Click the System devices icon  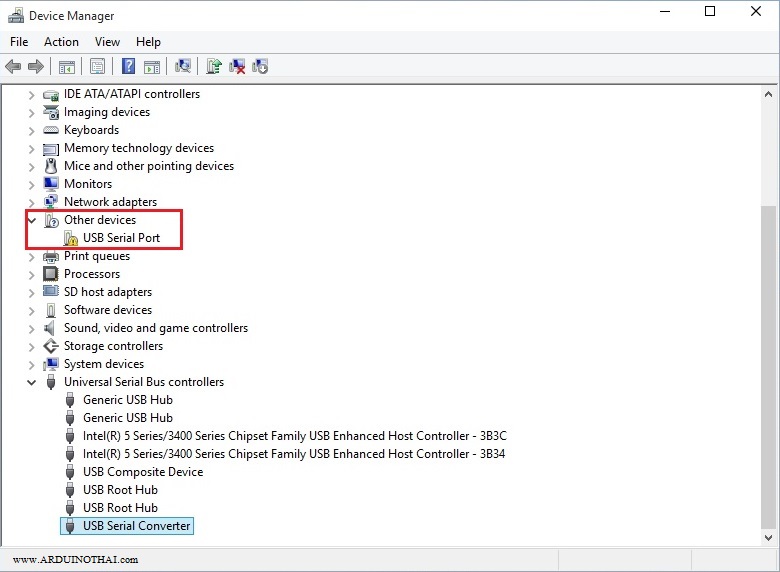51,364
